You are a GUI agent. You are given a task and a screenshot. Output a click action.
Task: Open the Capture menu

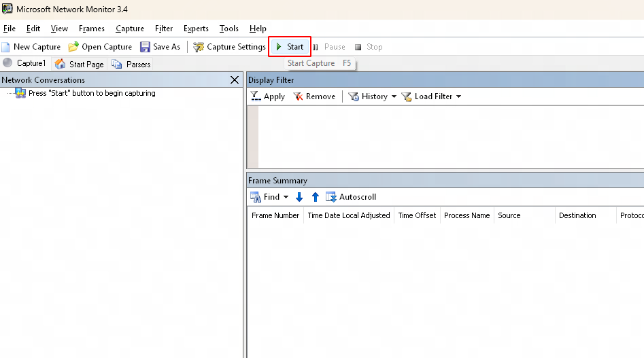(130, 29)
